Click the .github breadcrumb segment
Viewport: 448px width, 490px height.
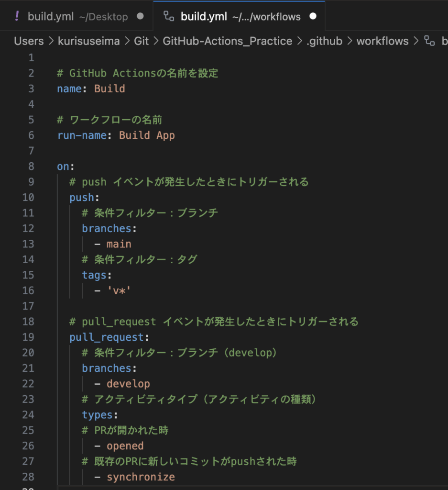click(x=324, y=41)
